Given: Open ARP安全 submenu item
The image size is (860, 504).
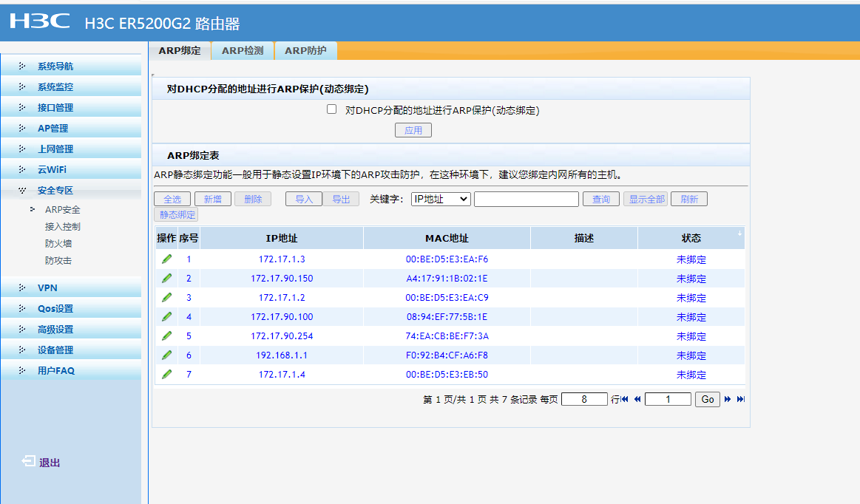Looking at the screenshot, I should 63,209.
